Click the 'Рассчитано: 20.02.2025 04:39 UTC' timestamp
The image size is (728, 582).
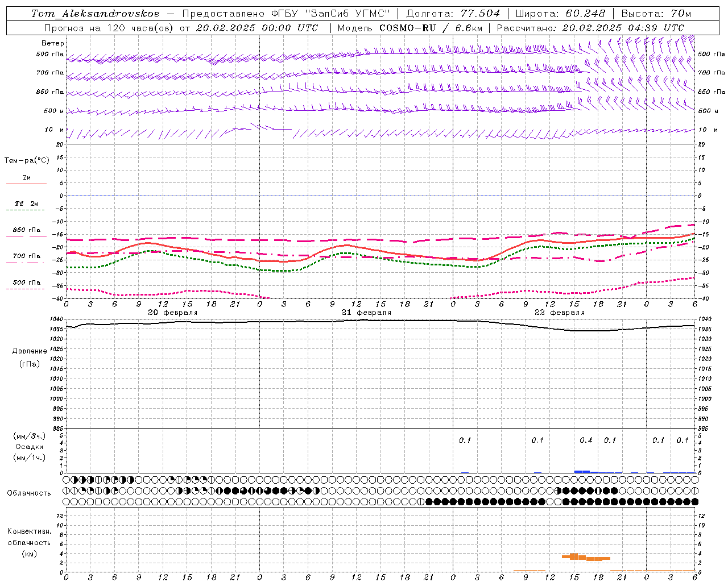[590, 28]
